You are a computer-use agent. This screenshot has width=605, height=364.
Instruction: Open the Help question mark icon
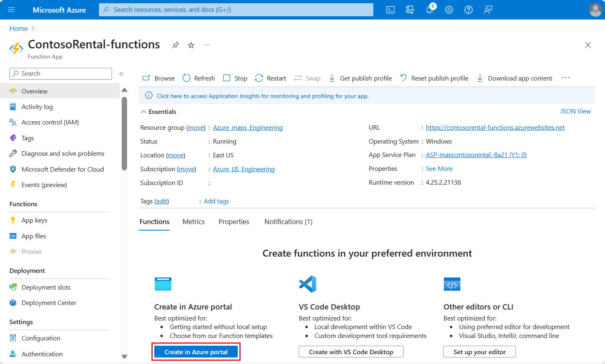pyautogui.click(x=469, y=10)
